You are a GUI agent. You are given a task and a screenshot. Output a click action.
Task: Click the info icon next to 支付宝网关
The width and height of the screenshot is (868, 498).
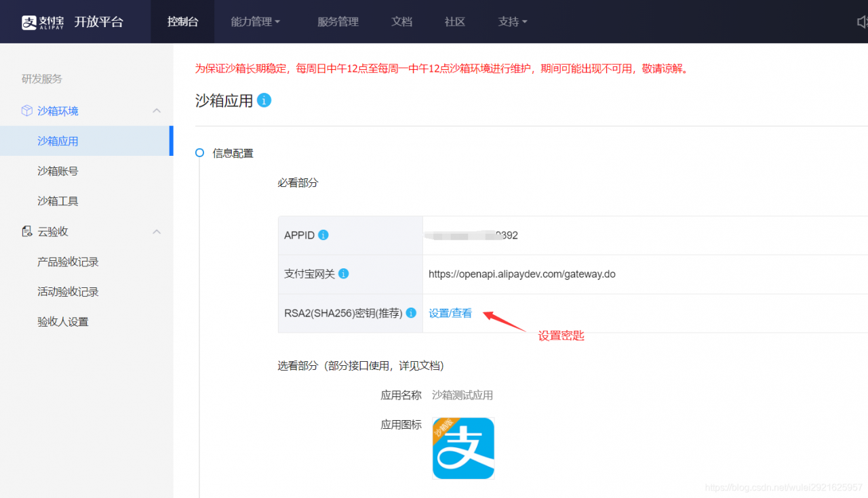point(344,274)
